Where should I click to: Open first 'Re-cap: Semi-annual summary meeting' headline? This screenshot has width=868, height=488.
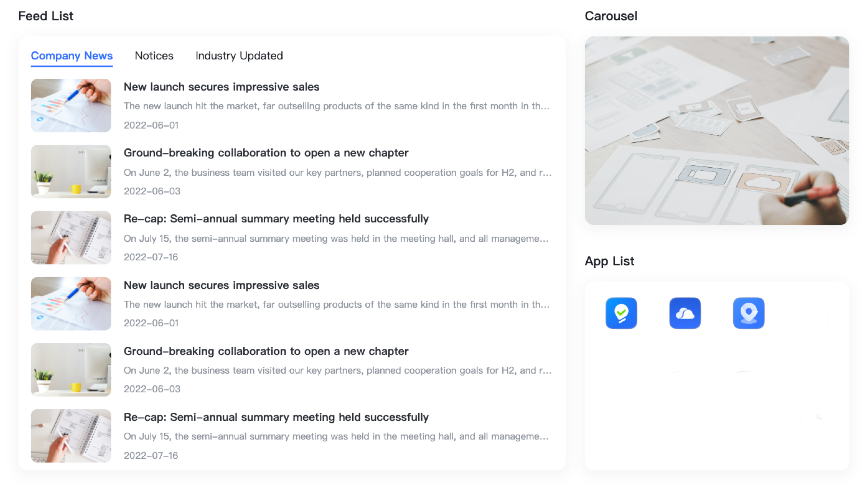[x=276, y=219]
